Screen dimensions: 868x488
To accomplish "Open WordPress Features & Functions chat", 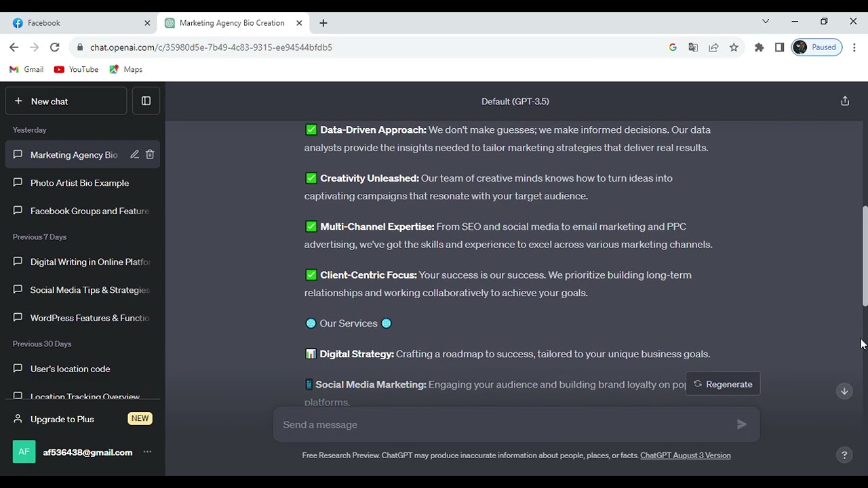I will [83, 318].
